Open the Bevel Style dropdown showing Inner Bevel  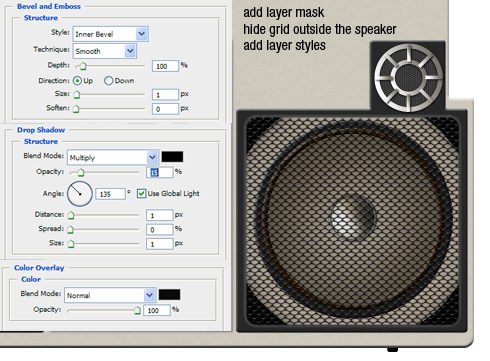click(x=110, y=34)
